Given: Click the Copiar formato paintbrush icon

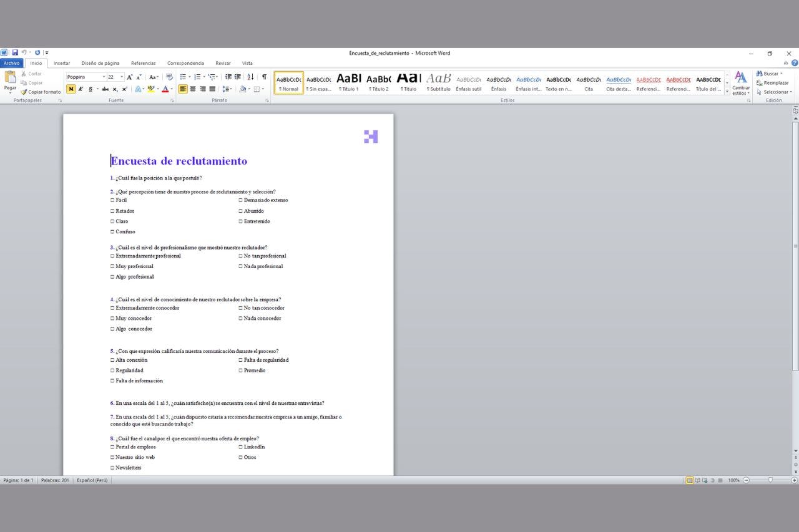Looking at the screenshot, I should tap(24, 92).
